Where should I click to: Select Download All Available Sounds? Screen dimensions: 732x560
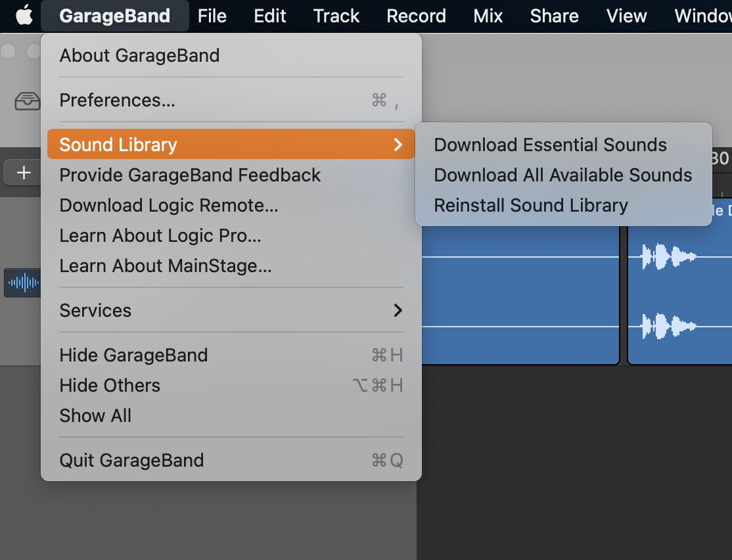tap(564, 175)
